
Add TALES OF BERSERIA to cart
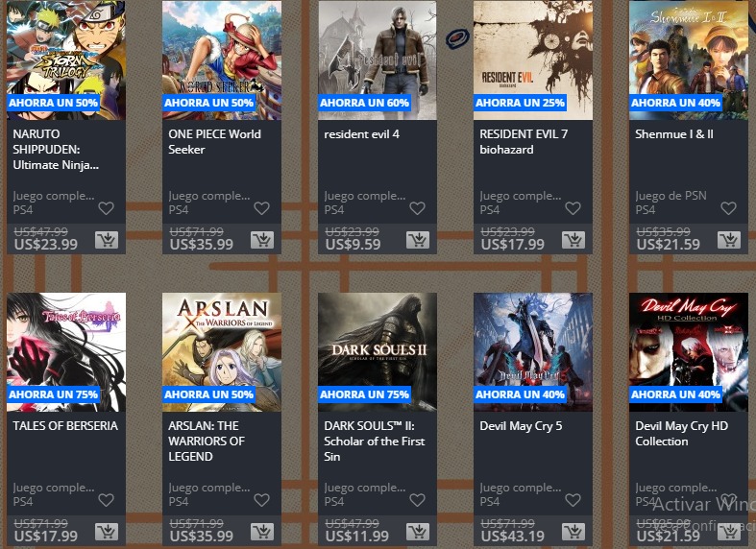point(106,531)
